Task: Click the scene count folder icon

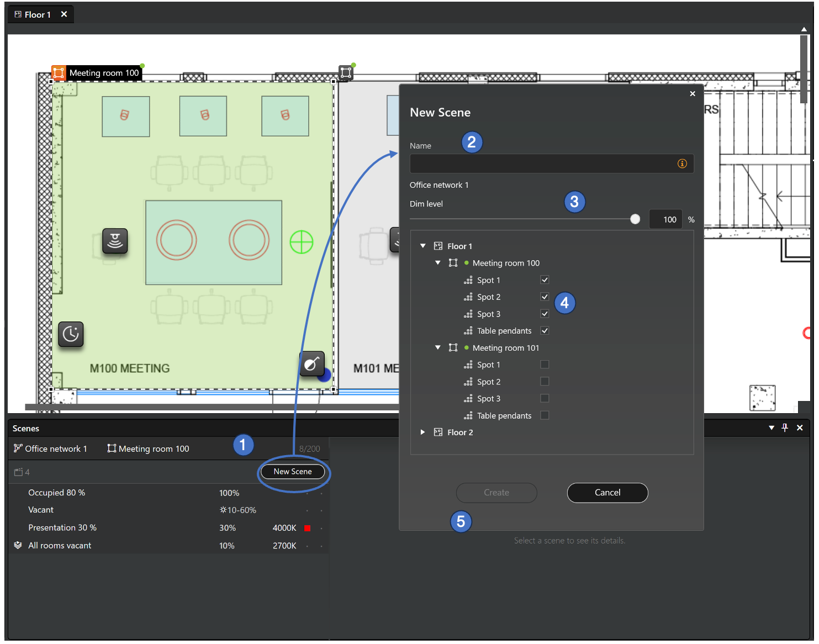Action: pos(18,472)
